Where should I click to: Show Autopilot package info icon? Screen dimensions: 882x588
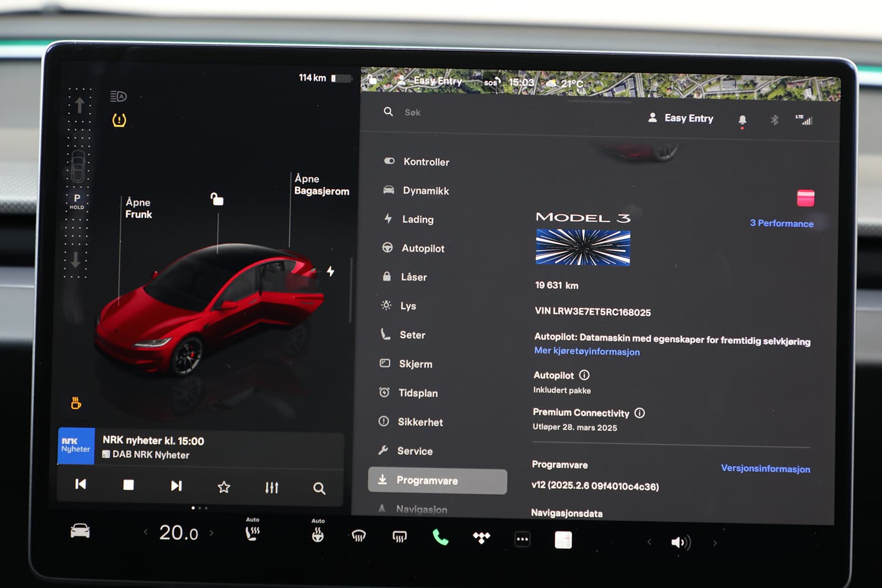pos(584,375)
